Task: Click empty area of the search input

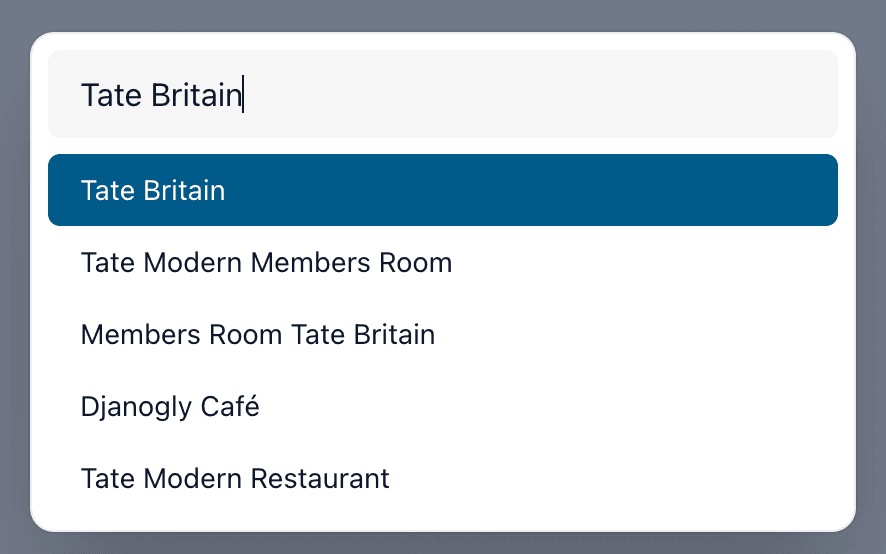Action: 600,94
